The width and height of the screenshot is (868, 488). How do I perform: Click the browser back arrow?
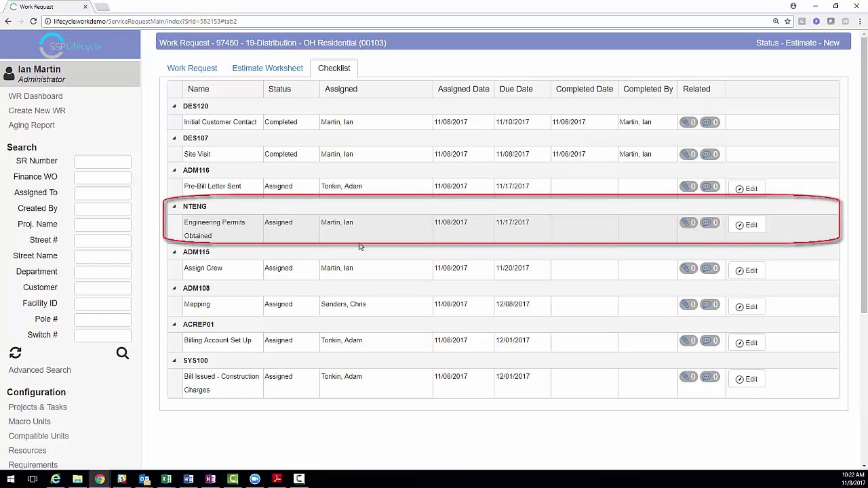pos(7,21)
